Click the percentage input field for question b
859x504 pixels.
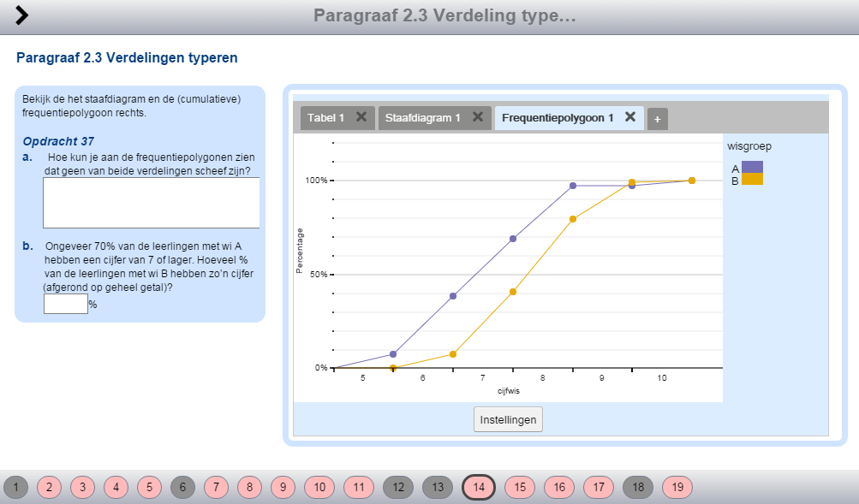pos(65,304)
